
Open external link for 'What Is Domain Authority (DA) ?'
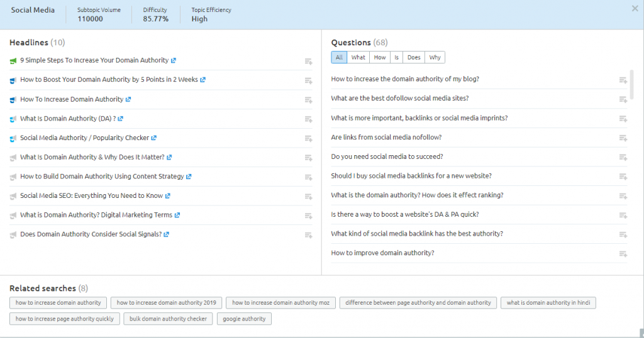point(120,119)
